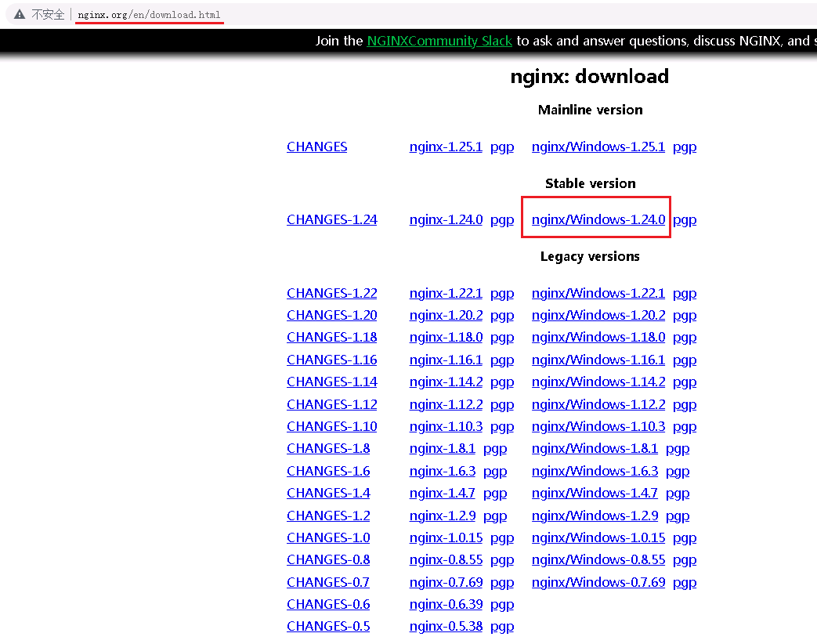Image resolution: width=817 pixels, height=644 pixels.
Task: Download nginx/Windows-1.25.1 mainline build
Action: (x=598, y=147)
